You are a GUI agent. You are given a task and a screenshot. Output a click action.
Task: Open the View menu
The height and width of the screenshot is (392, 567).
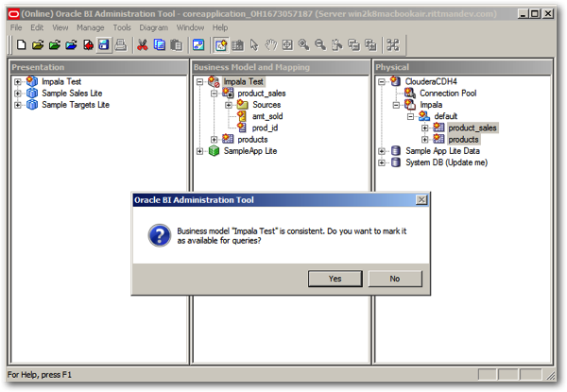[x=60, y=27]
